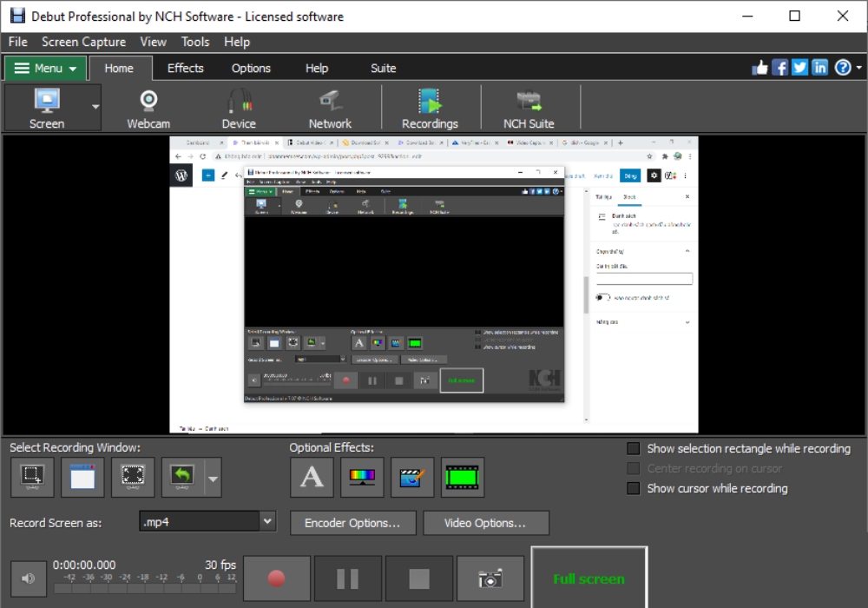This screenshot has width=868, height=608.
Task: Enable Show selection rectangle while recording
Action: (634, 448)
